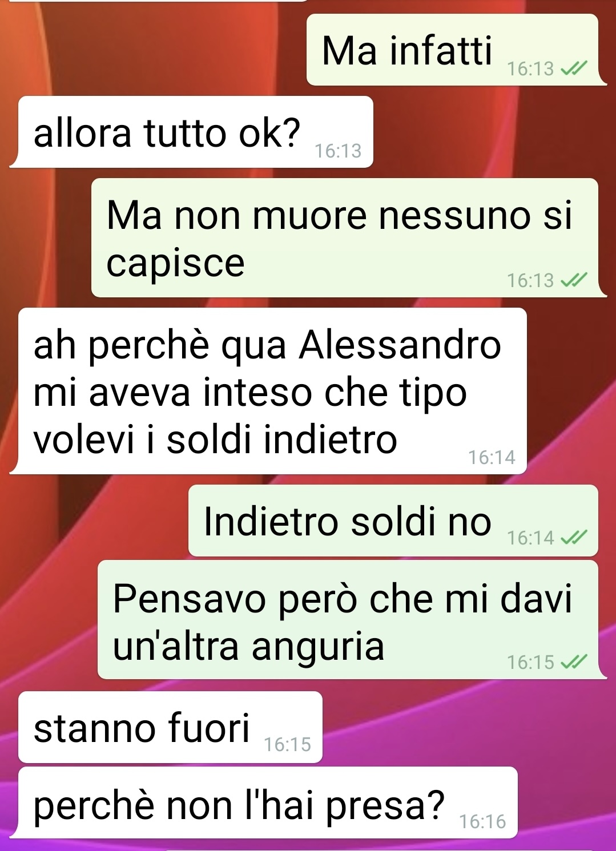Click the word 'Alessandro' in the message

[x=401, y=345]
